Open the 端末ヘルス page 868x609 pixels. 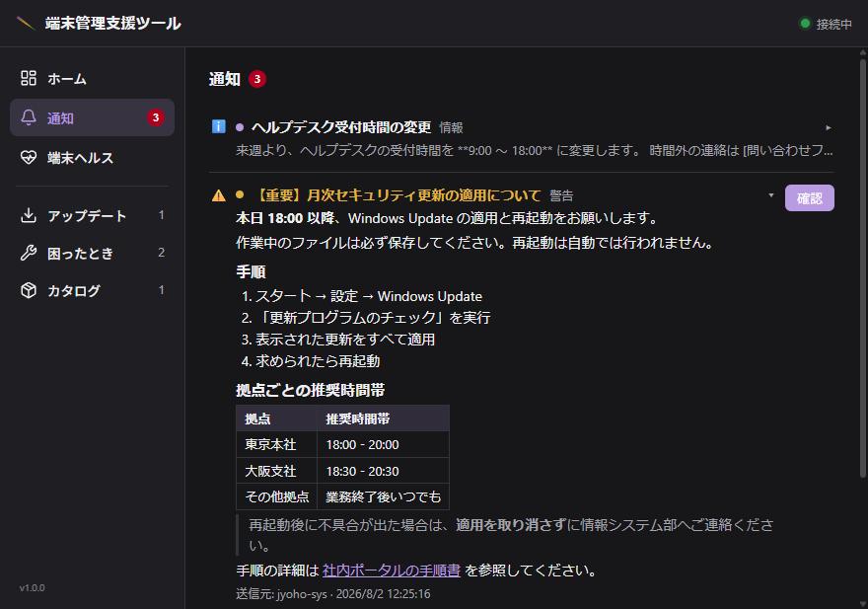93,157
